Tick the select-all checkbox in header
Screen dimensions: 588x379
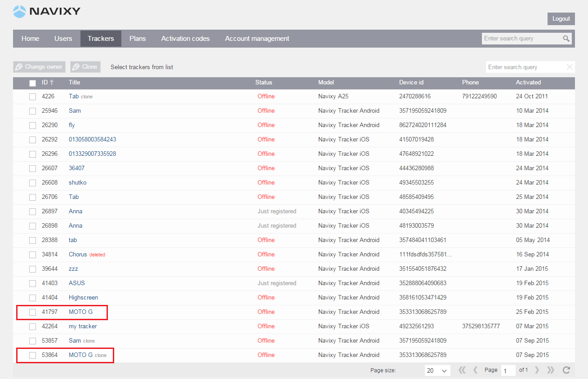[x=32, y=83]
